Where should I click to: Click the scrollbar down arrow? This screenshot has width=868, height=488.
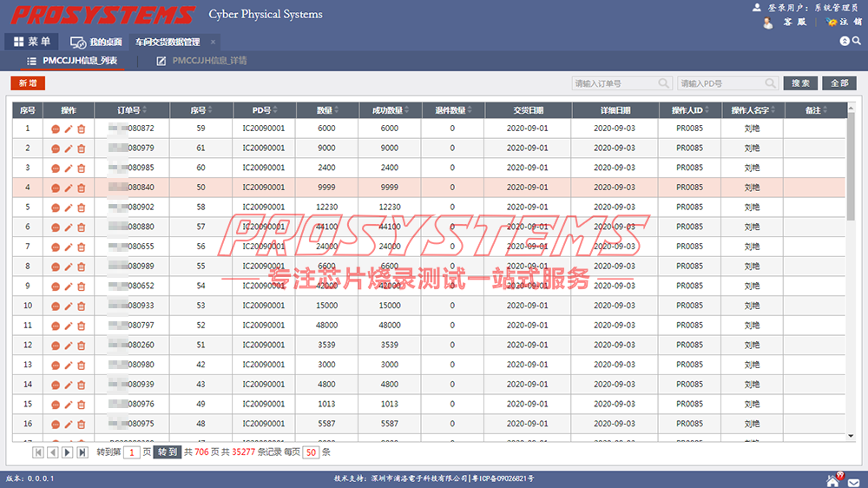coord(851,436)
